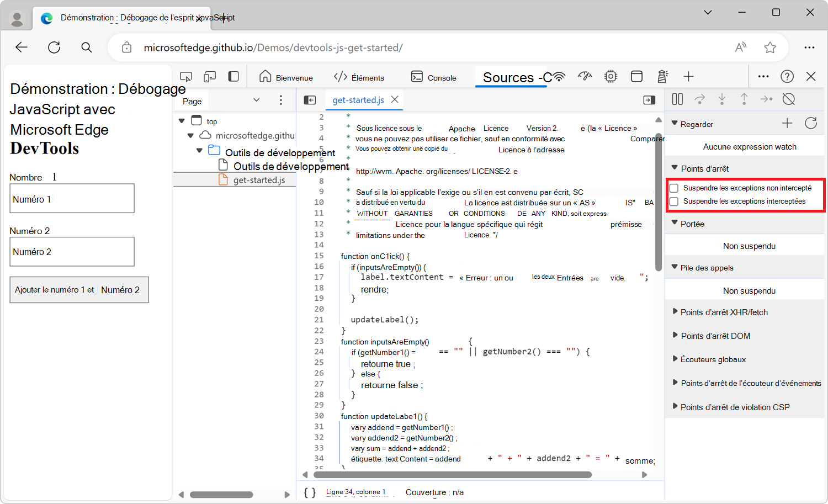This screenshot has width=828, height=504.
Task: Expand Points d'arrêt de l'écouteur d'événements
Action: click(x=675, y=383)
